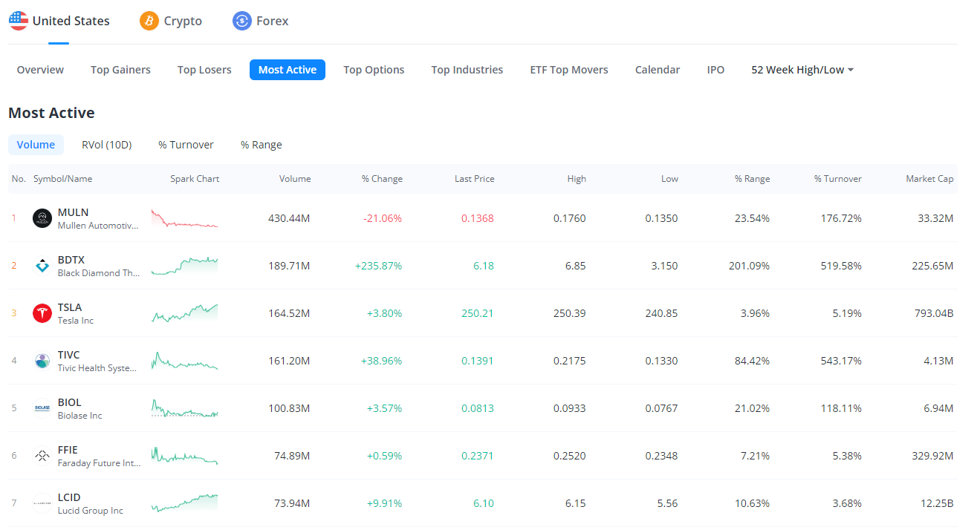View the IPO section

[715, 69]
